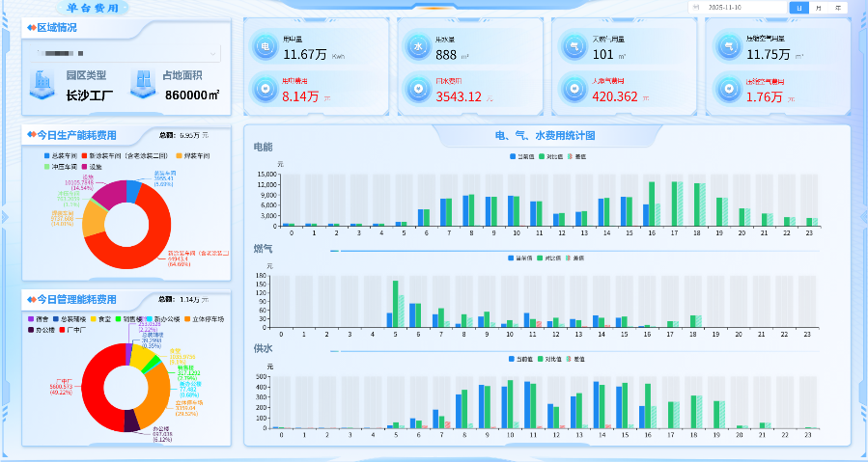Switch to the 月 (month) view tab
The image size is (868, 462).
pyautogui.click(x=819, y=7)
